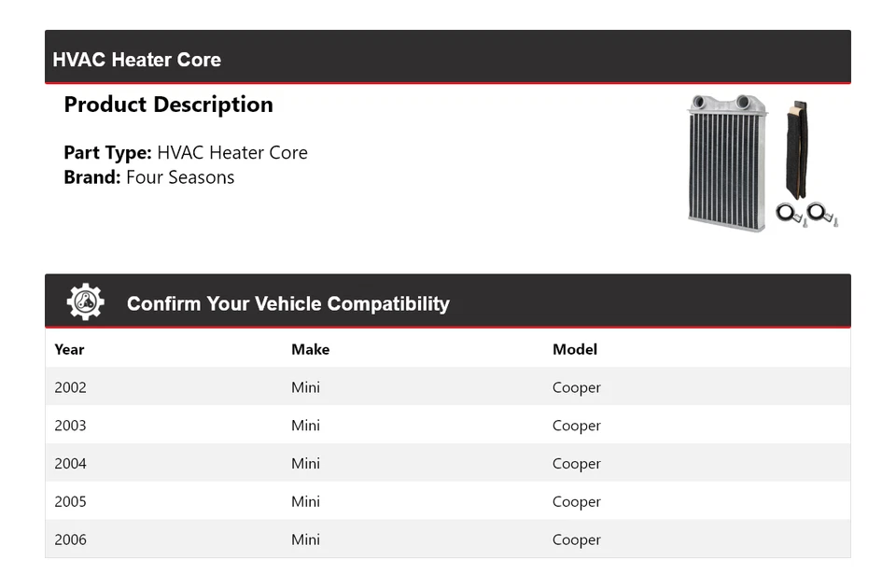Image resolution: width=896 pixels, height=588 pixels.
Task: Click Cooper in the 2002 row
Action: pos(576,387)
